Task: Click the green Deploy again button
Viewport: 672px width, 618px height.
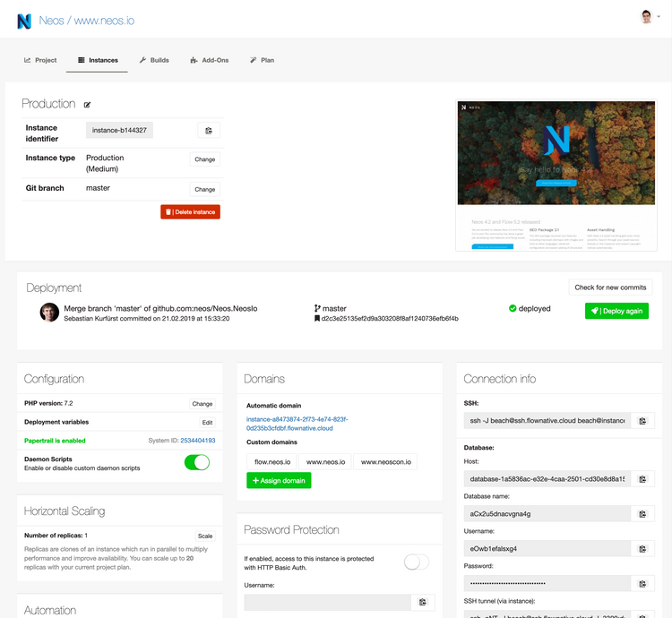Action: (616, 311)
